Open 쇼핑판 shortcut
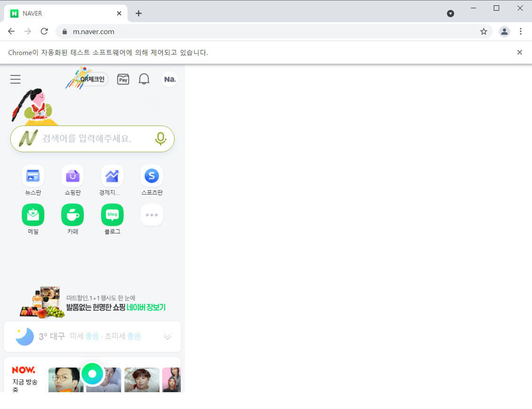Image resolution: width=532 pixels, height=409 pixels. coord(72,180)
